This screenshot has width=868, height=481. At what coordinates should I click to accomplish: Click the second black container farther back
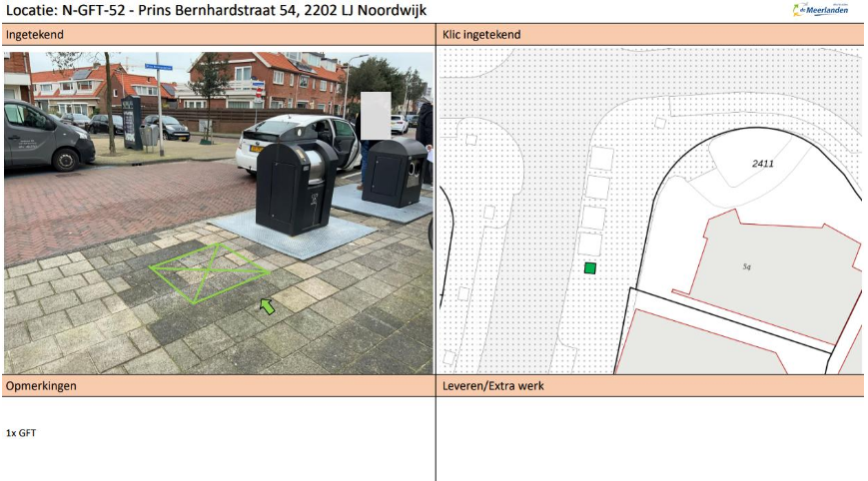pos(396,171)
